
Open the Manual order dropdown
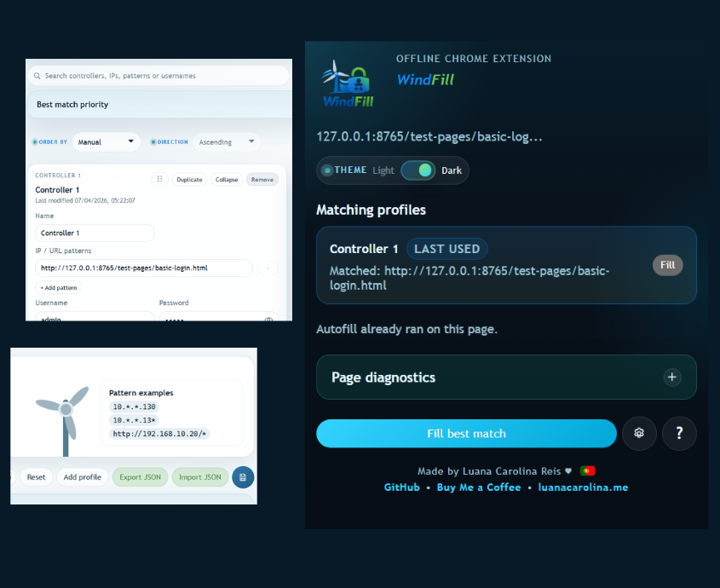click(x=107, y=141)
